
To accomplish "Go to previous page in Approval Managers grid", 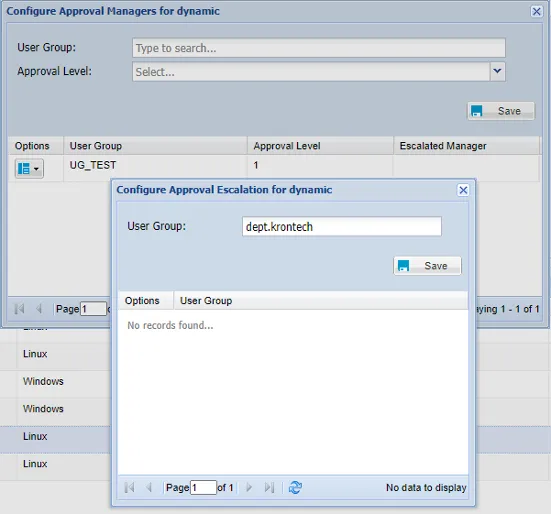I will point(39,309).
